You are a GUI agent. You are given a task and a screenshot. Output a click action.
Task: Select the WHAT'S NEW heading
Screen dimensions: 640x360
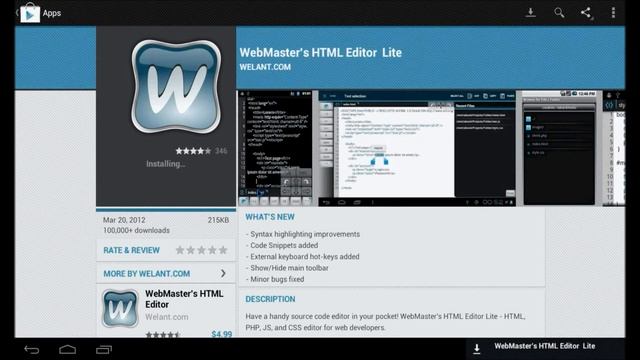coord(270,217)
